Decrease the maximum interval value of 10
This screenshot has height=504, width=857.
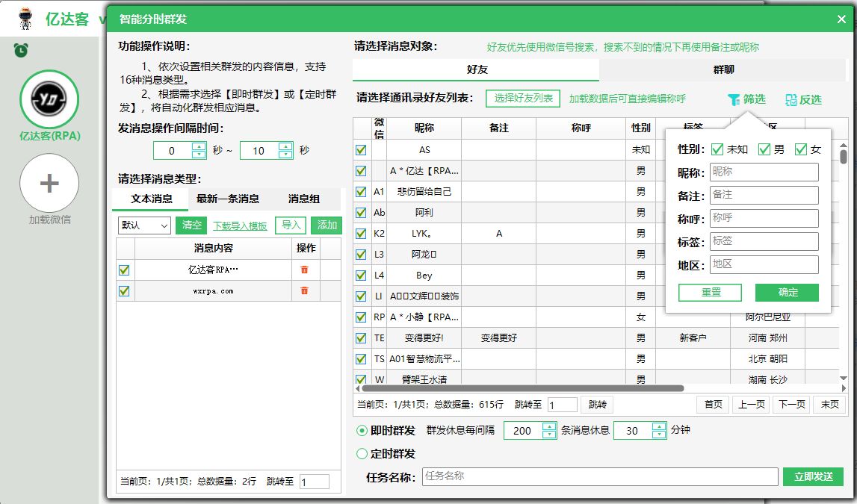coord(285,155)
